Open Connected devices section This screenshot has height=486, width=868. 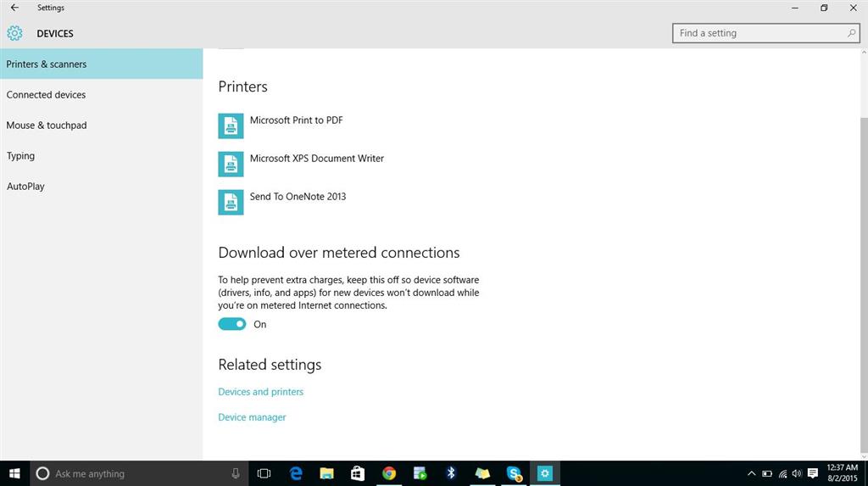(102, 95)
